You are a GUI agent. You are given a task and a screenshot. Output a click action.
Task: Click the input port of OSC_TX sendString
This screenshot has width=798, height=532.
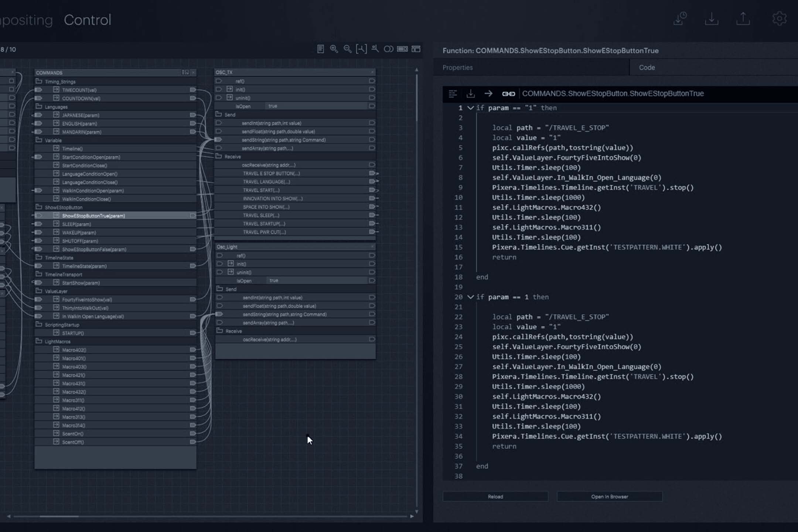218,140
